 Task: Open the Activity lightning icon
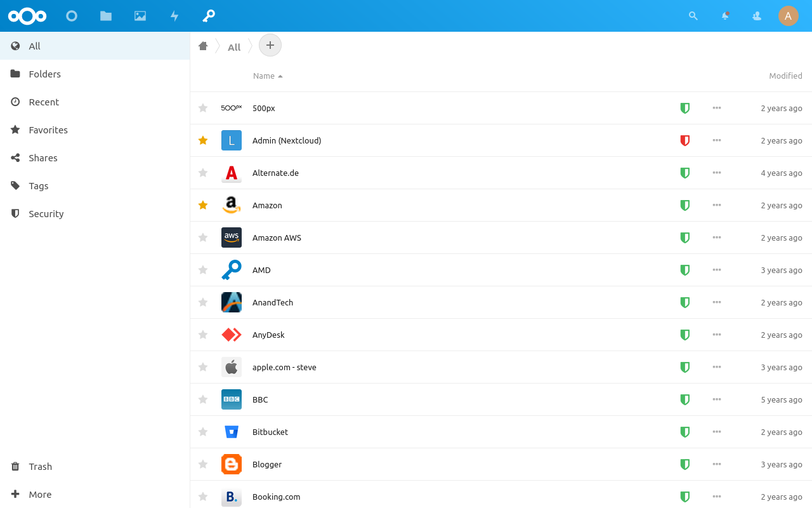coord(174,16)
